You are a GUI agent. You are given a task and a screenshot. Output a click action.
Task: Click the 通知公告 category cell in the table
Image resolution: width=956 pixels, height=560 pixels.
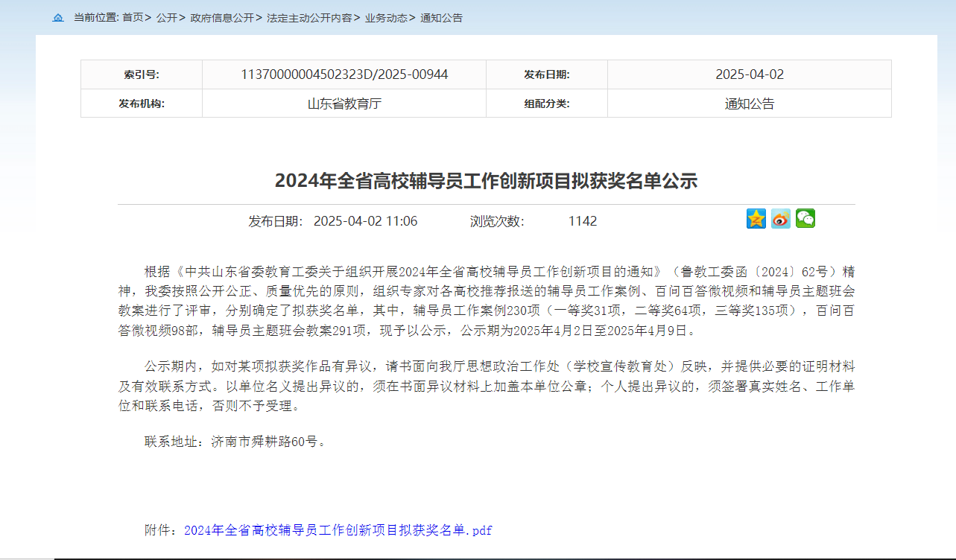[750, 104]
